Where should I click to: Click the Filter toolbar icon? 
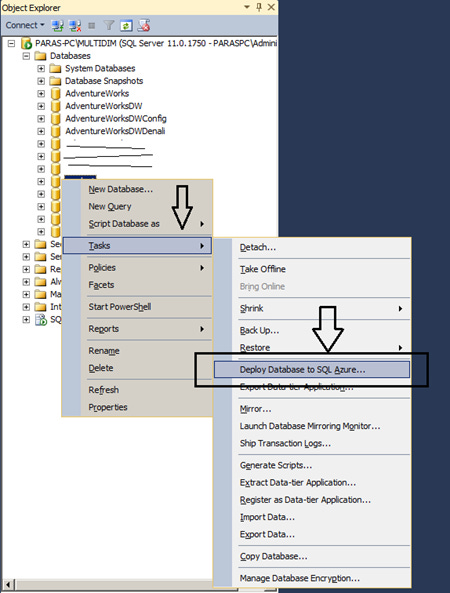coord(109,25)
